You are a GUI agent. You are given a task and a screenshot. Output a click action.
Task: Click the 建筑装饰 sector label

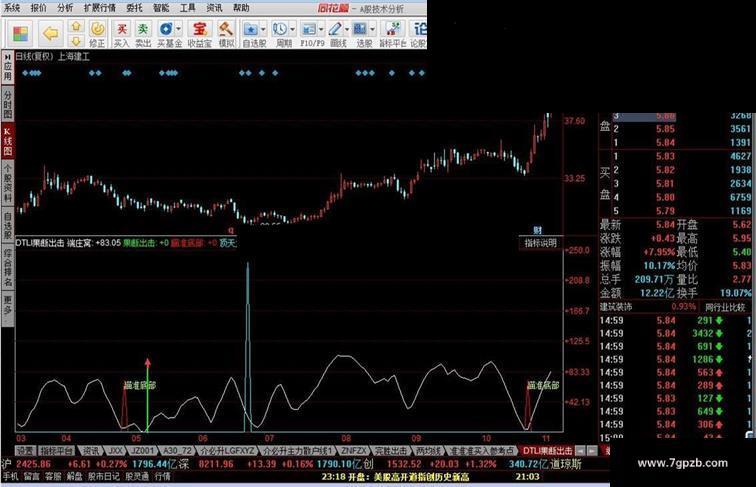pos(616,307)
